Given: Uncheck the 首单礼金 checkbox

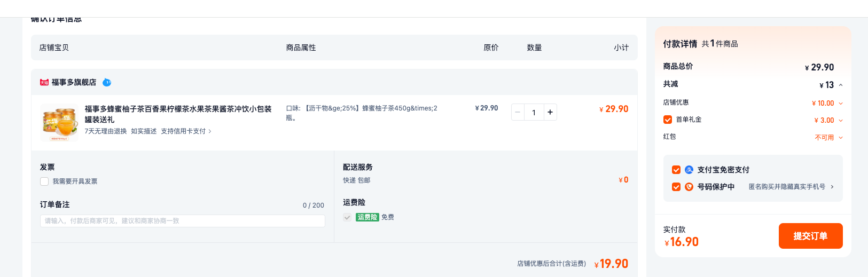Looking at the screenshot, I should point(668,120).
